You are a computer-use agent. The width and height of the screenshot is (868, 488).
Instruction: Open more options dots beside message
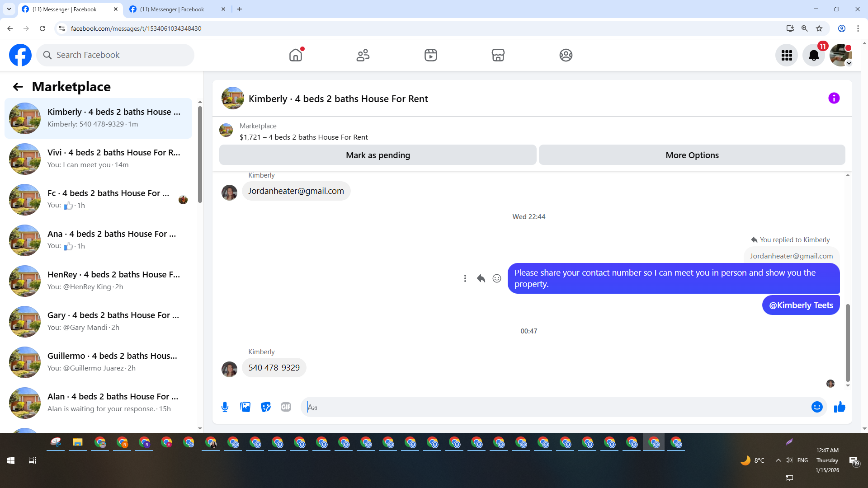465,278
